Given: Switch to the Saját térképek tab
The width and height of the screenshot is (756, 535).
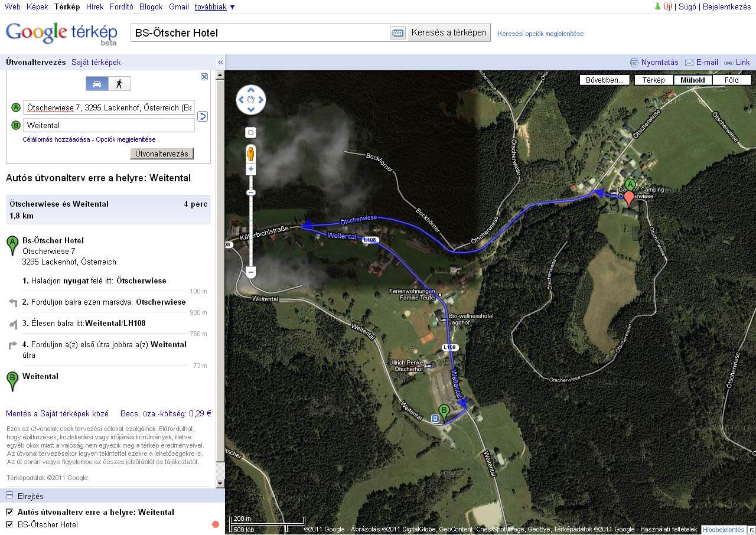Looking at the screenshot, I should (96, 62).
